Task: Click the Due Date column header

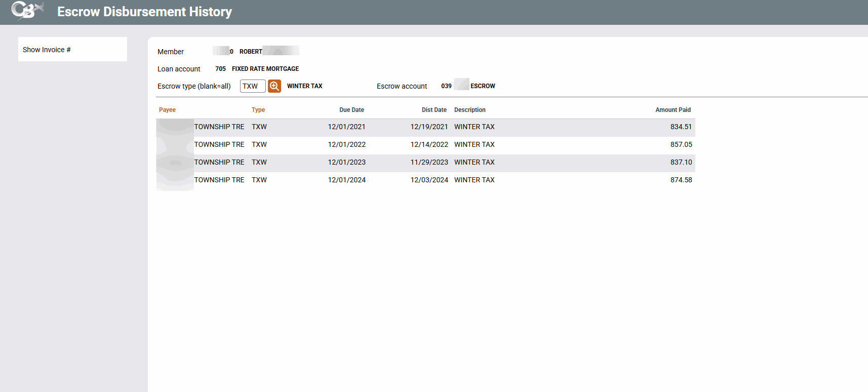Action: pos(351,110)
